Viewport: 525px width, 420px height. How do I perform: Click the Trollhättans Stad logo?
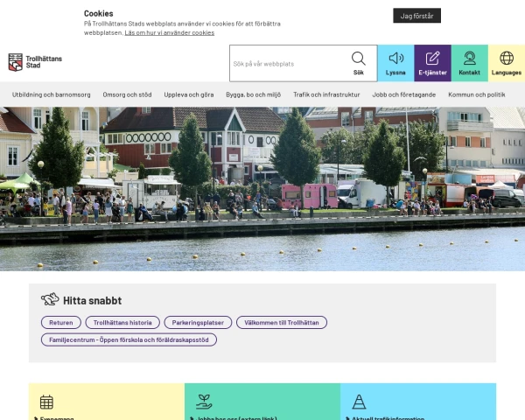pos(35,62)
